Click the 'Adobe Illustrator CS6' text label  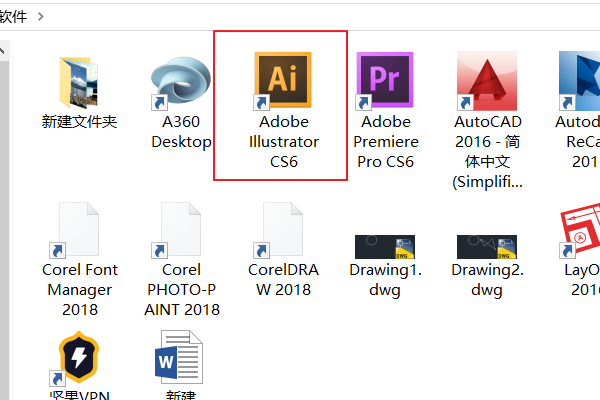[283, 141]
